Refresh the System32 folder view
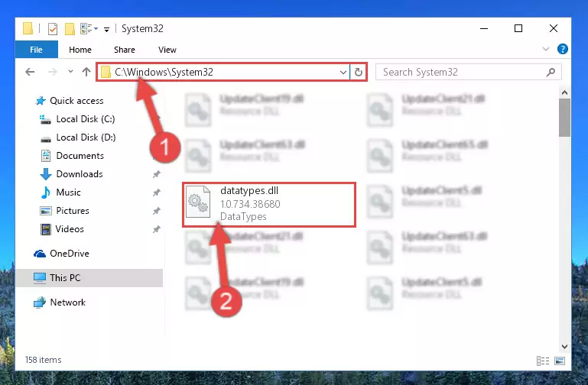The width and height of the screenshot is (588, 385). 359,72
